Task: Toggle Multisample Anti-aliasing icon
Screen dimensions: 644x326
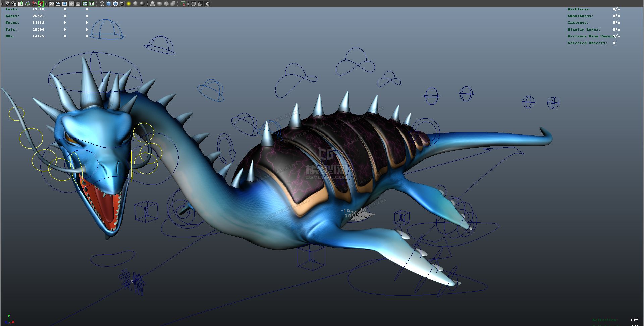Action: tap(166, 4)
